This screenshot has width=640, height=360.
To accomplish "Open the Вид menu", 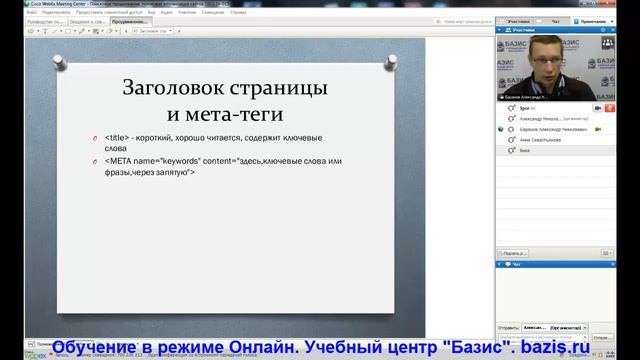I will (151, 12).
